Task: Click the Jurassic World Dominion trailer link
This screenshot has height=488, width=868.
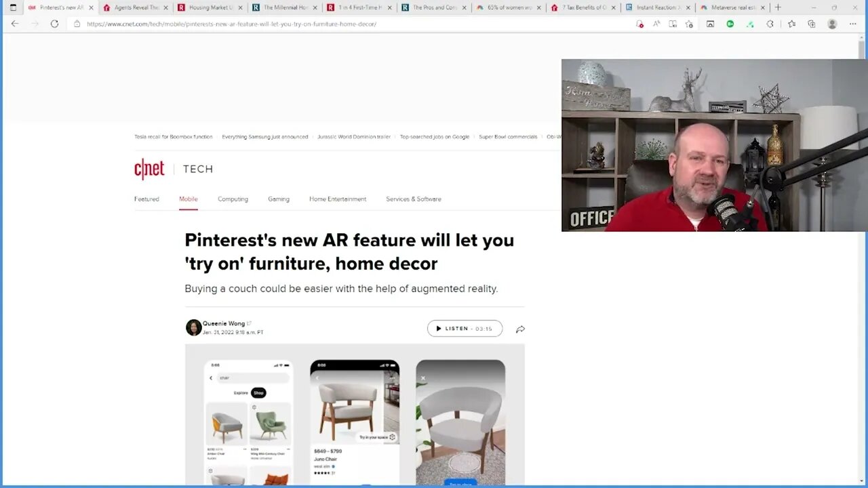Action: pyautogui.click(x=354, y=137)
